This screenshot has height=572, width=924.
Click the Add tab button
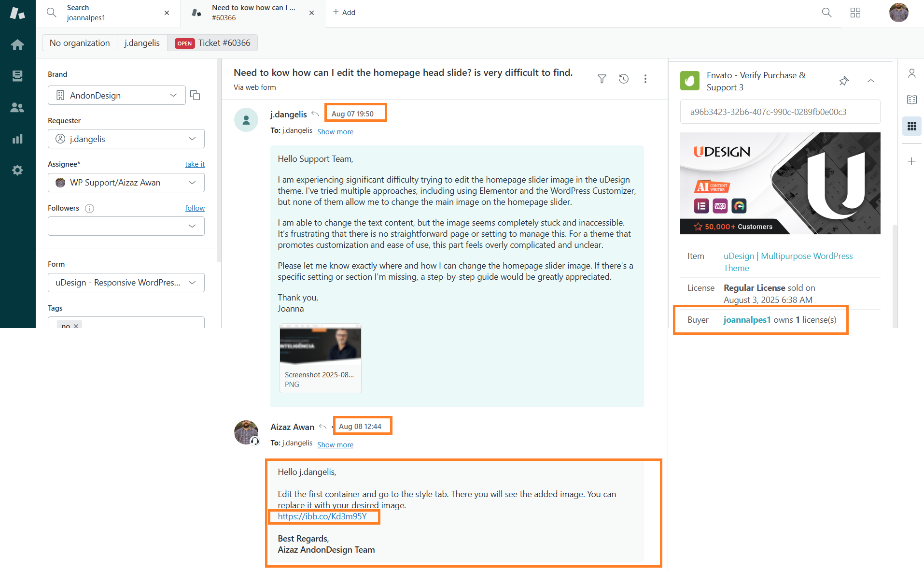344,13
